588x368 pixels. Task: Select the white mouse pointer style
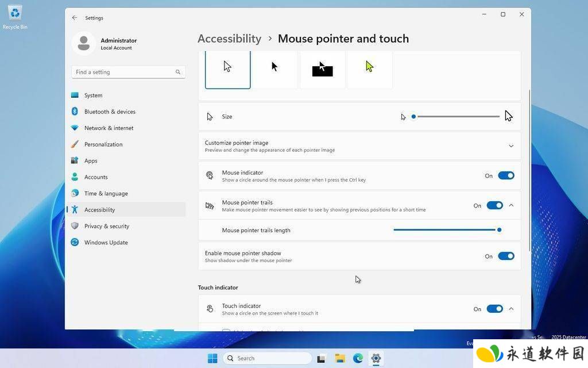[x=227, y=70]
